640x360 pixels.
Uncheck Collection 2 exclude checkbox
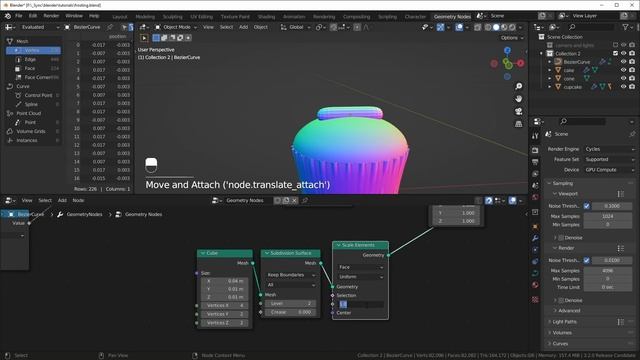(x=616, y=53)
